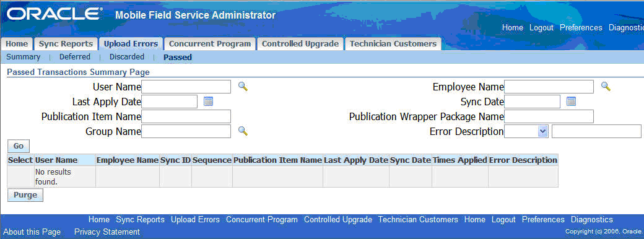Focus the Publication Wrapper Package Name field
Image resolution: width=644 pixels, height=239 pixels.
[x=549, y=116]
